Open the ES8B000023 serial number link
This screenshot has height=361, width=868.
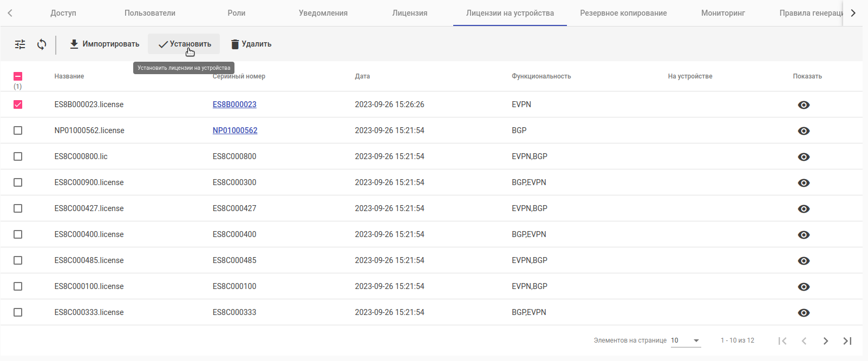(234, 104)
